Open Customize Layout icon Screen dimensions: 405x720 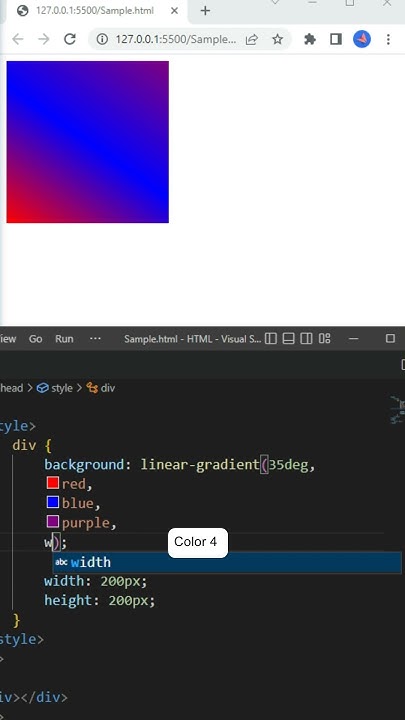[325, 339]
